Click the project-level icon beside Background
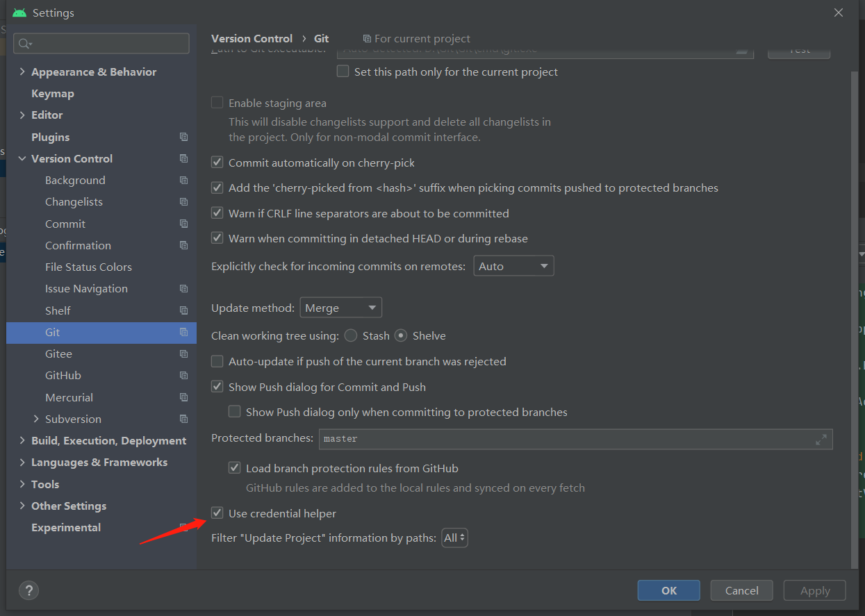The image size is (865, 616). [183, 180]
